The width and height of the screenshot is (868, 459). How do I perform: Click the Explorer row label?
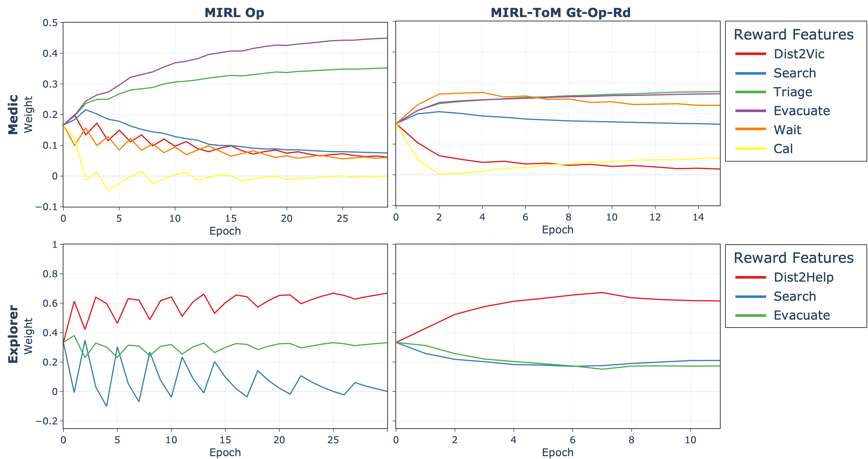pyautogui.click(x=13, y=334)
